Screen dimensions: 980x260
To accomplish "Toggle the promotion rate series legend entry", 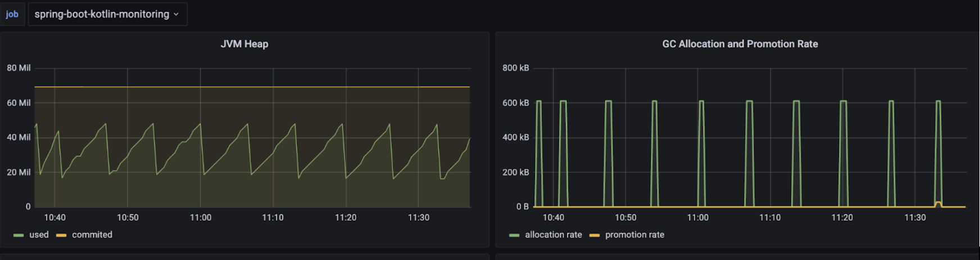I will coord(634,235).
